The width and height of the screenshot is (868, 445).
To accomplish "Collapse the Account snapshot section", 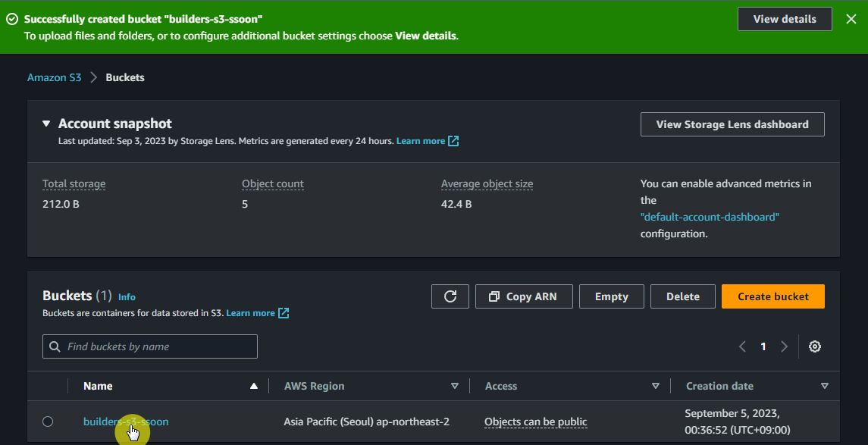I will (46, 124).
